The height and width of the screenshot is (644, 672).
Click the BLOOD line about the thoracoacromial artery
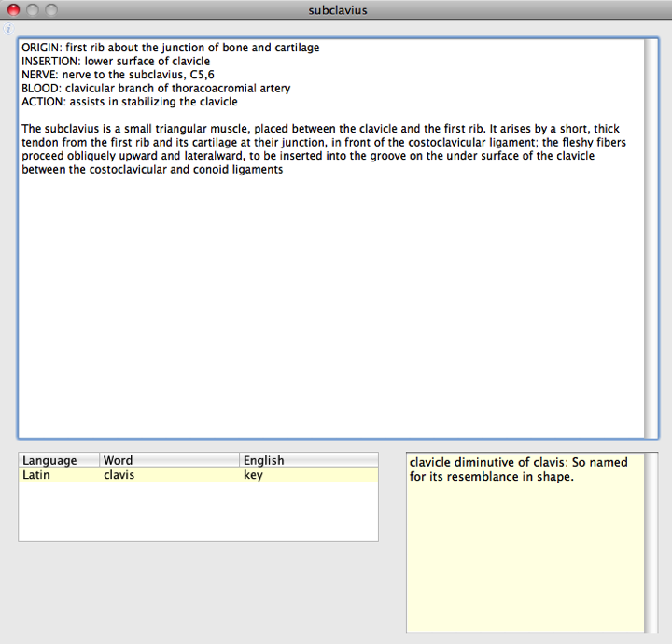coord(155,89)
